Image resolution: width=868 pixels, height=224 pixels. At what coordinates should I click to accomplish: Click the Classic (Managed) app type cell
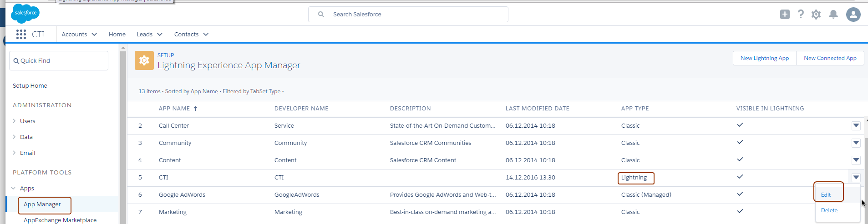point(646,195)
